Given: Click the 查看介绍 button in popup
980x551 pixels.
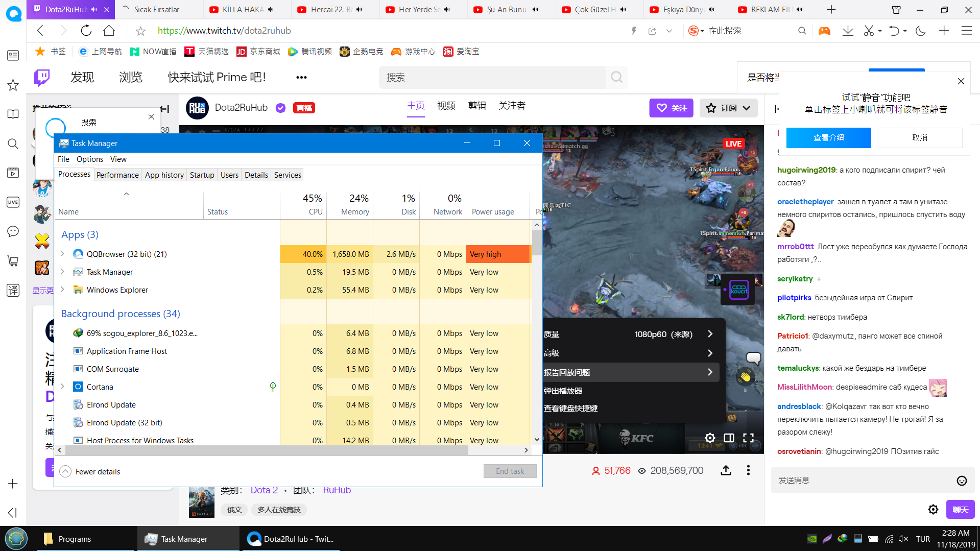Looking at the screenshot, I should point(828,137).
